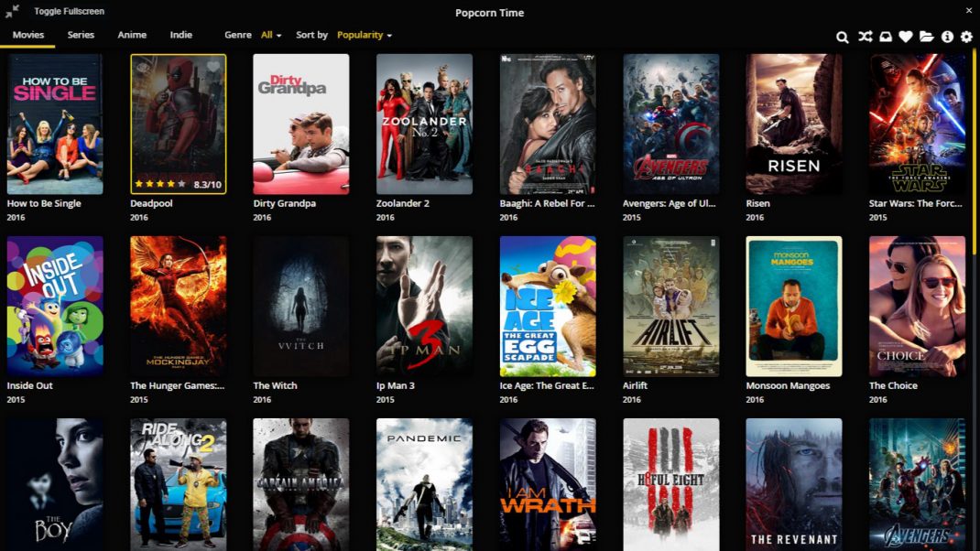This screenshot has width=980, height=551.
Task: Click the 'The Choice' title text
Action: click(x=893, y=385)
